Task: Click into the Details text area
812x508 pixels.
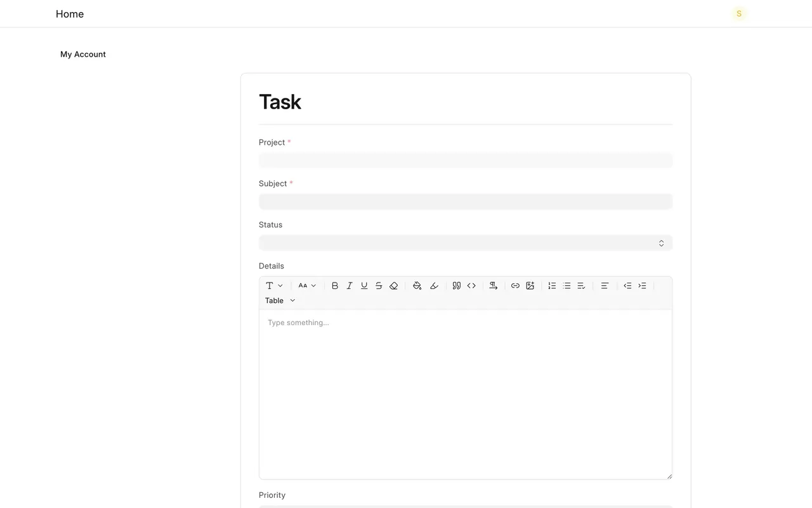Action: click(466, 394)
